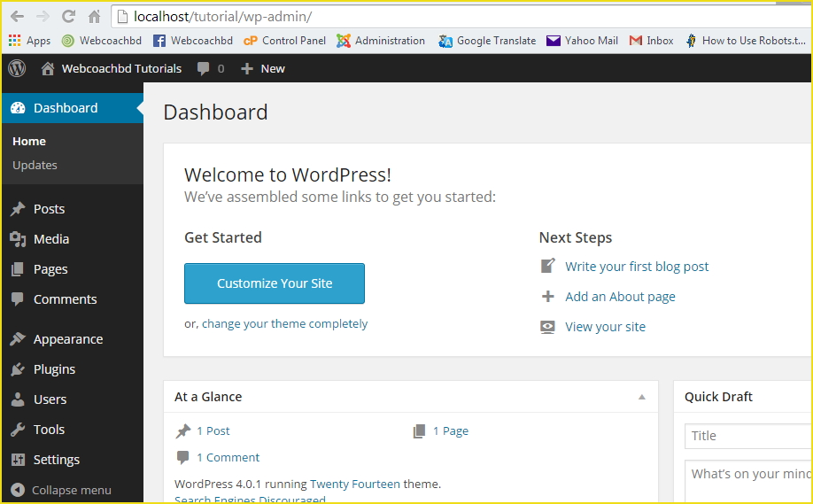Open the Users menu
The height and width of the screenshot is (504, 813).
point(50,399)
